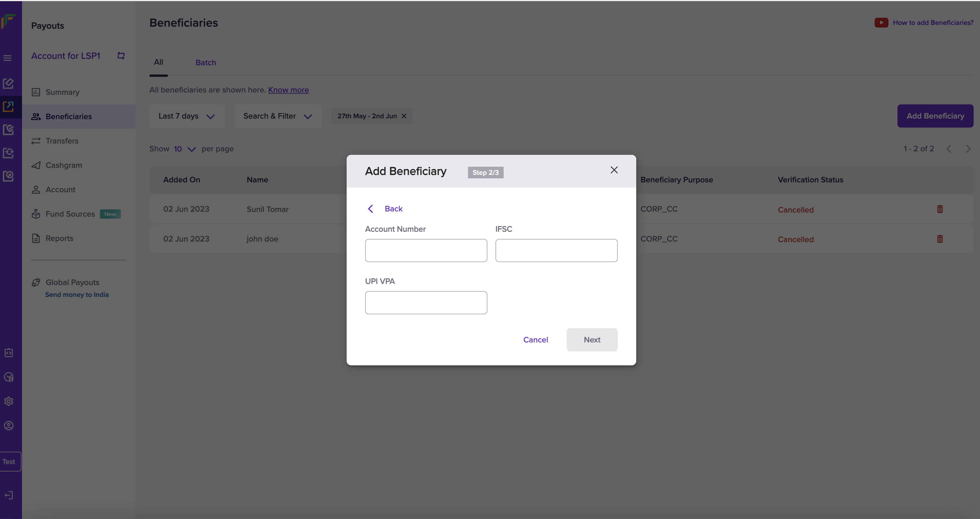Viewport: 980px width, 519px height.
Task: Click user profile icon in left rail
Action: (x=9, y=426)
